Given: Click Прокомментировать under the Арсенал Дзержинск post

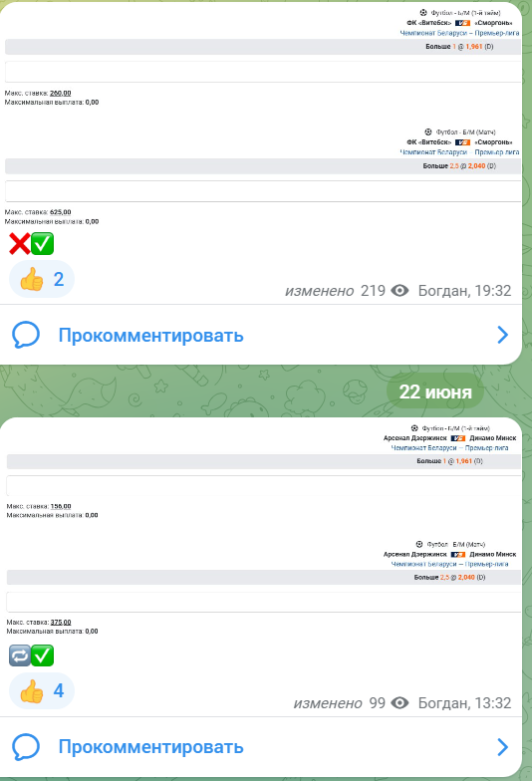Looking at the screenshot, I should click(151, 747).
